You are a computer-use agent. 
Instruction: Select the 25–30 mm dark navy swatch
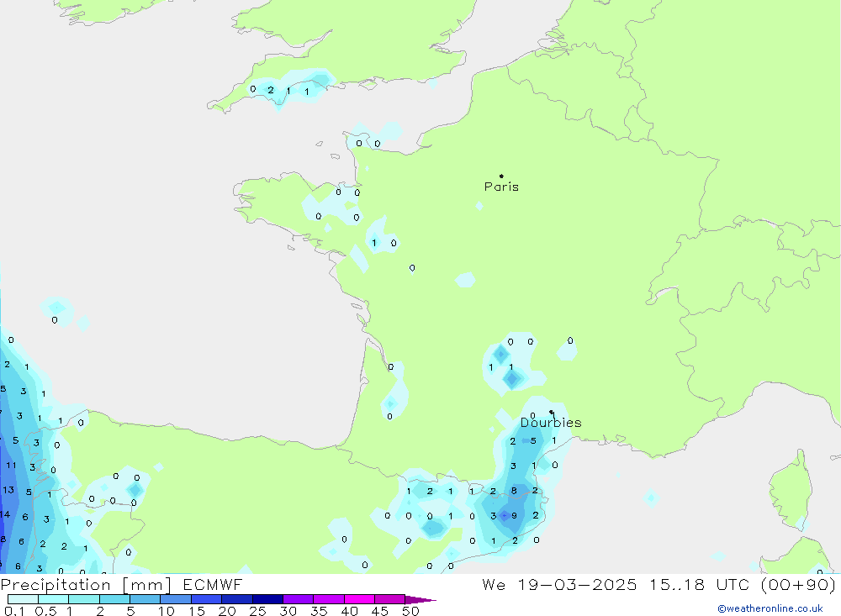point(267,599)
